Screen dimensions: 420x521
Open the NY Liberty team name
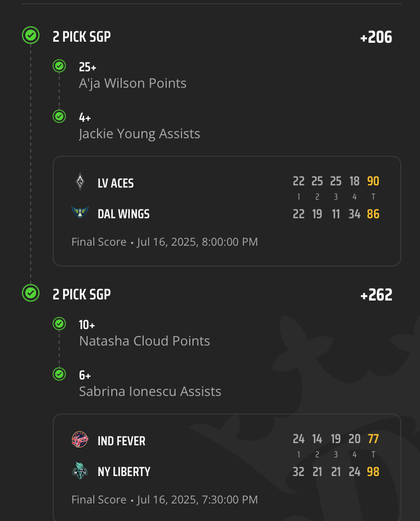[124, 472]
